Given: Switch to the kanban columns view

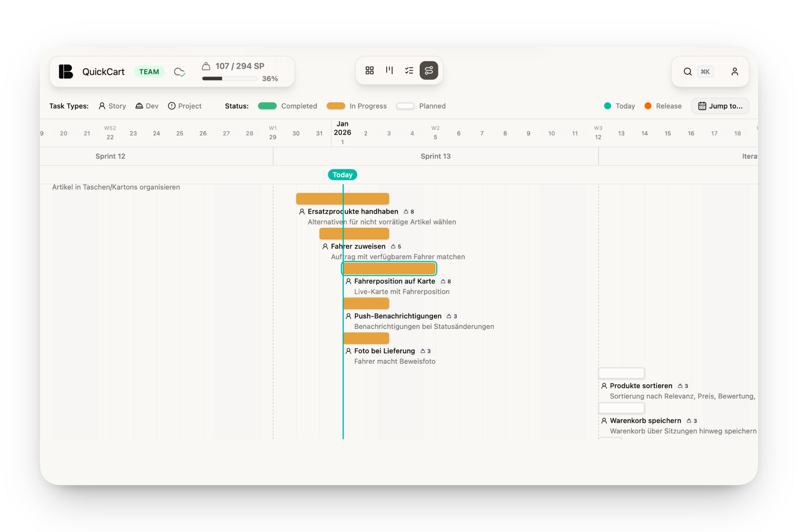Looking at the screenshot, I should click(x=389, y=70).
